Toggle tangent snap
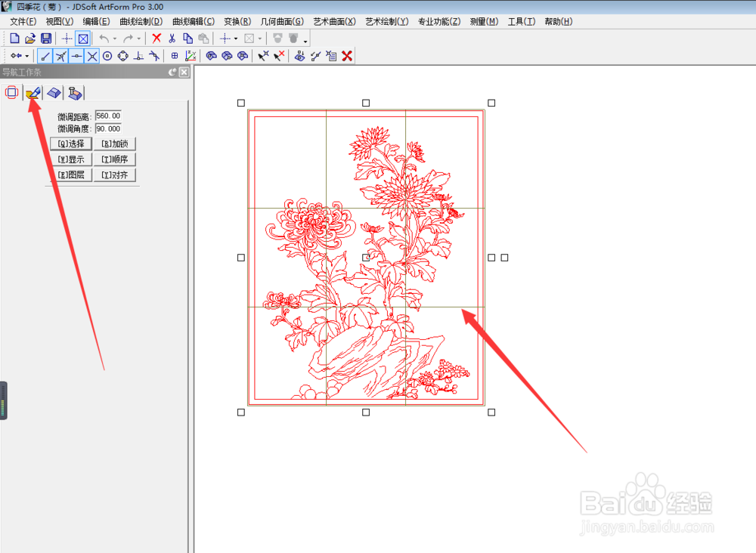The height and width of the screenshot is (553, 756). coord(154,56)
